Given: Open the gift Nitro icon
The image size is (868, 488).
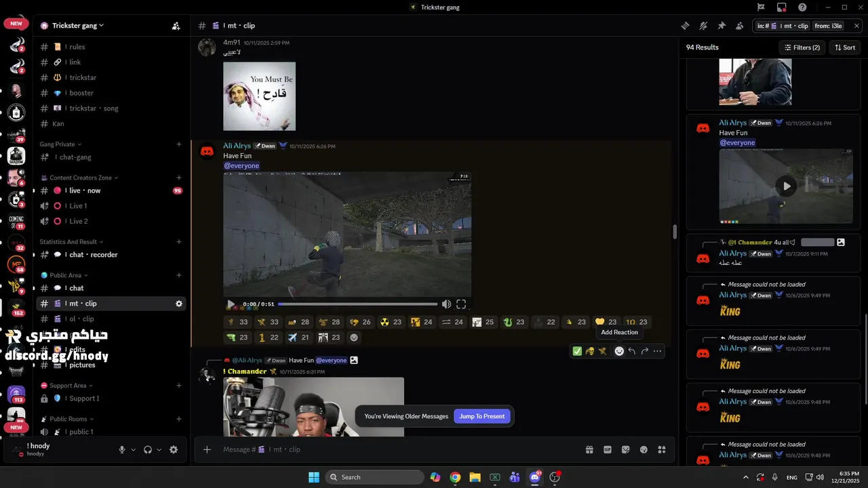Looking at the screenshot, I should coord(589,449).
